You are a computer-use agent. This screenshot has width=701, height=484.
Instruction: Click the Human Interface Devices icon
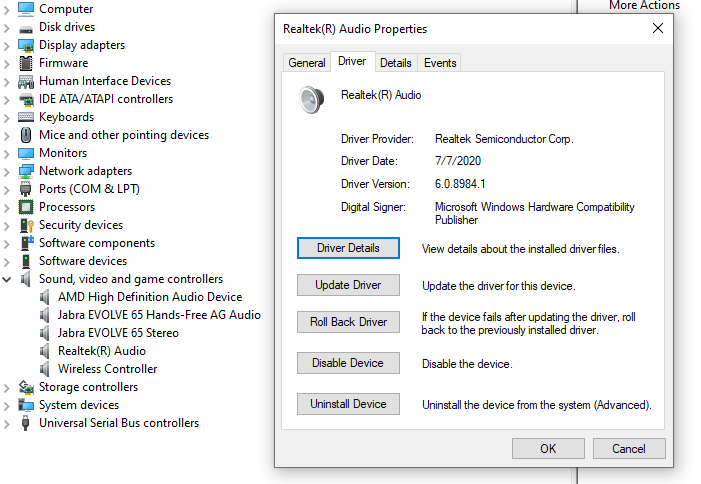click(x=25, y=81)
